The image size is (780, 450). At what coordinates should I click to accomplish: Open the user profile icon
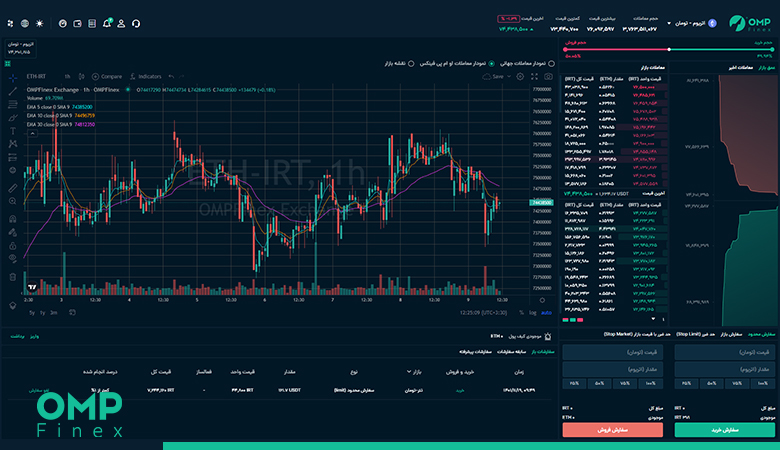pos(121,23)
